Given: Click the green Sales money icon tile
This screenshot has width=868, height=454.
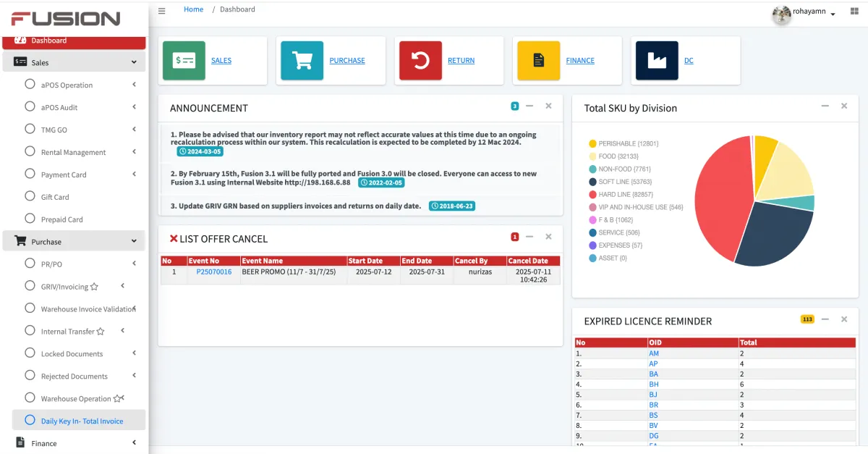Looking at the screenshot, I should click(184, 60).
